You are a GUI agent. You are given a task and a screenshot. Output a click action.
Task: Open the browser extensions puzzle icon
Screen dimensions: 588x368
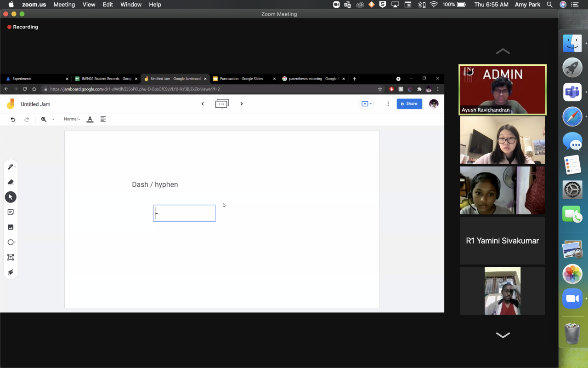pos(419,89)
